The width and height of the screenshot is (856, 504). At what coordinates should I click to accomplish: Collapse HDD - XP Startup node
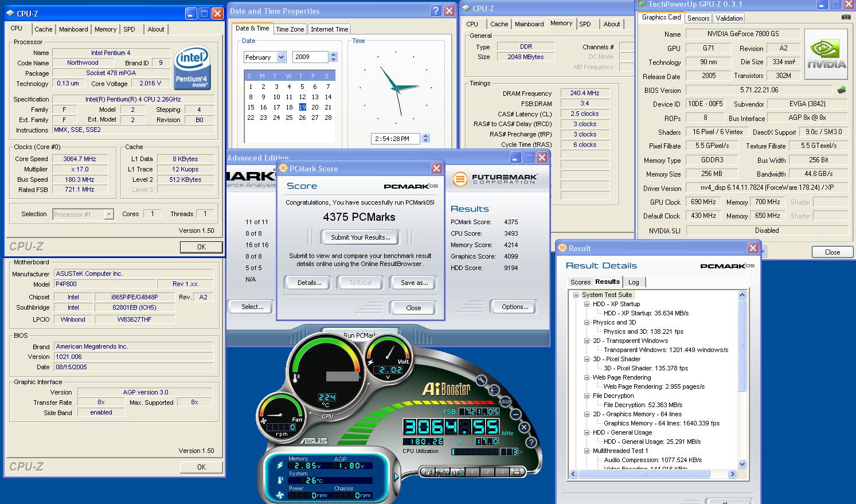pos(587,304)
